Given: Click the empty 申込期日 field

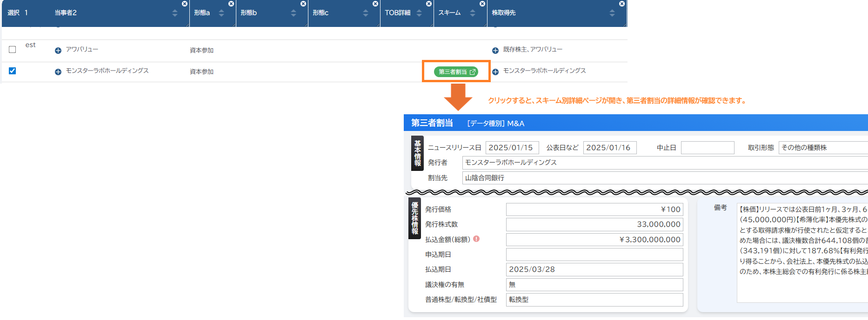Looking at the screenshot, I should [x=594, y=255].
